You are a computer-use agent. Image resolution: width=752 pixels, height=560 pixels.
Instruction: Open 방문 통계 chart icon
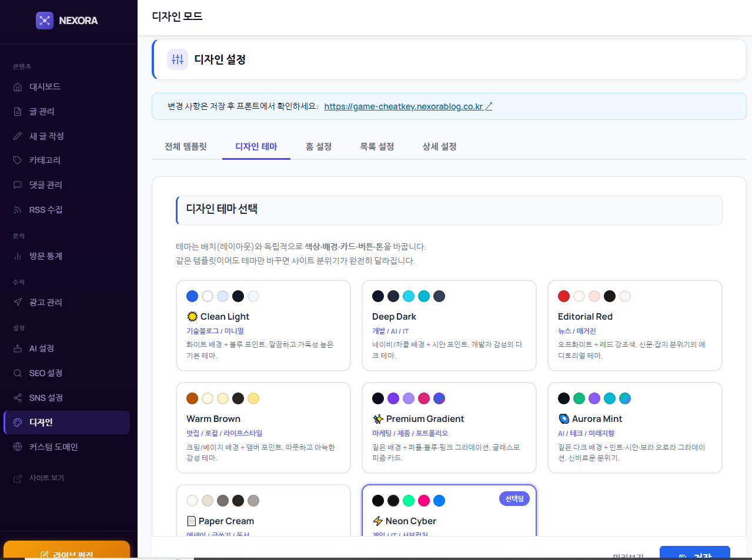click(x=18, y=256)
